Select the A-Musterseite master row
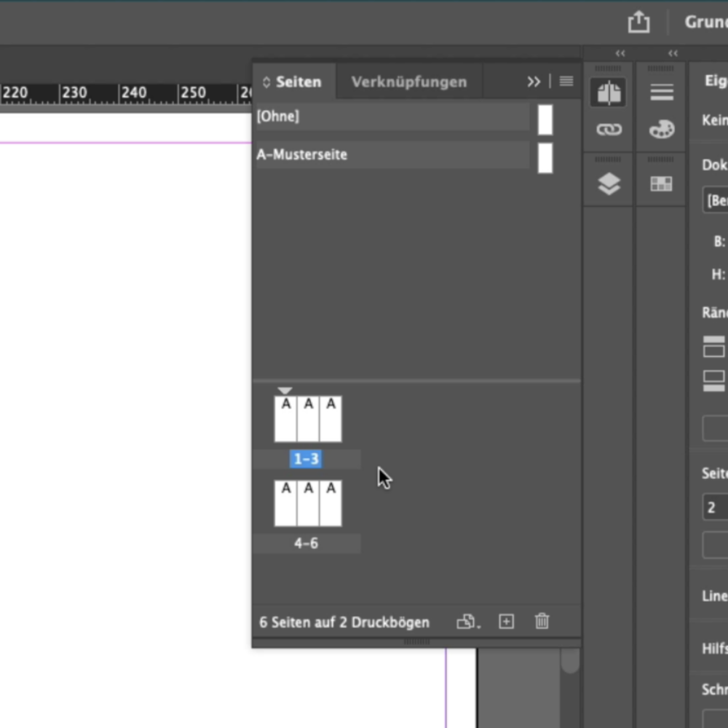 pos(392,154)
